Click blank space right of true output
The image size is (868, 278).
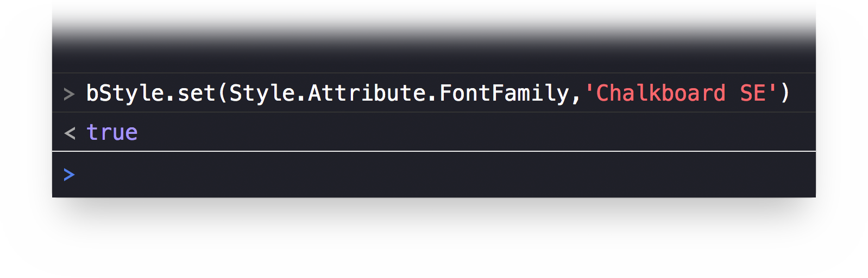coord(462,133)
